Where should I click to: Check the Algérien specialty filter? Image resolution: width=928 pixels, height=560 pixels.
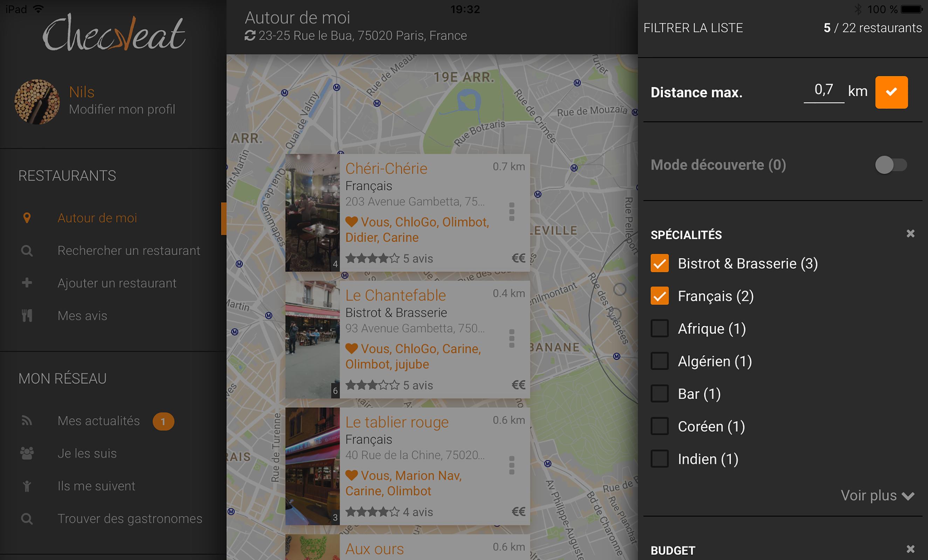(659, 361)
